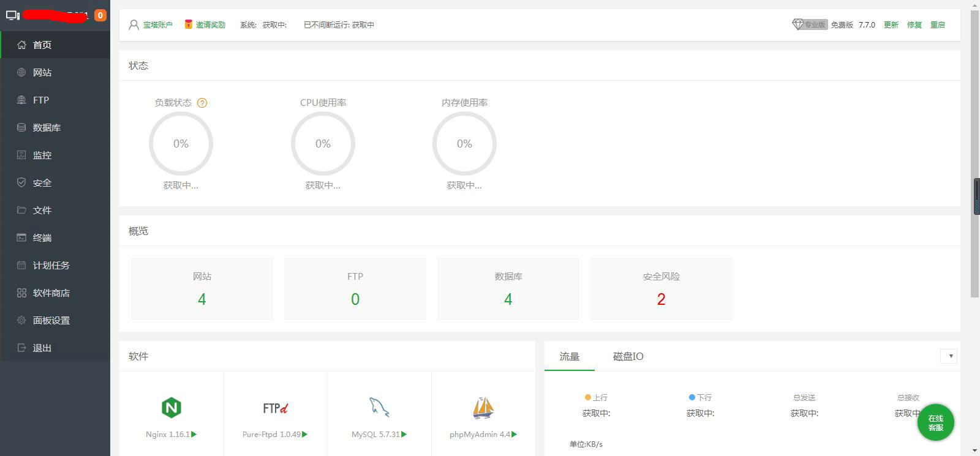
Task: Click the load status help question icon
Action: [202, 103]
